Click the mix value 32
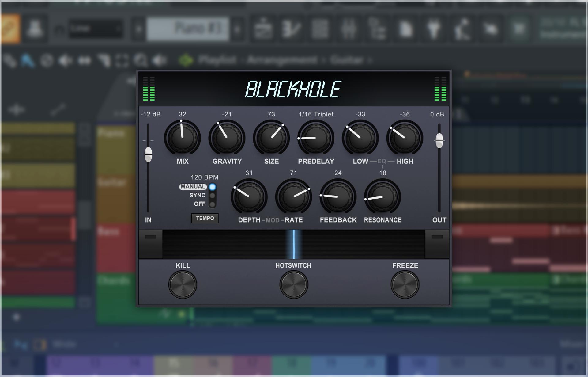The width and height of the screenshot is (588, 377). (183, 114)
